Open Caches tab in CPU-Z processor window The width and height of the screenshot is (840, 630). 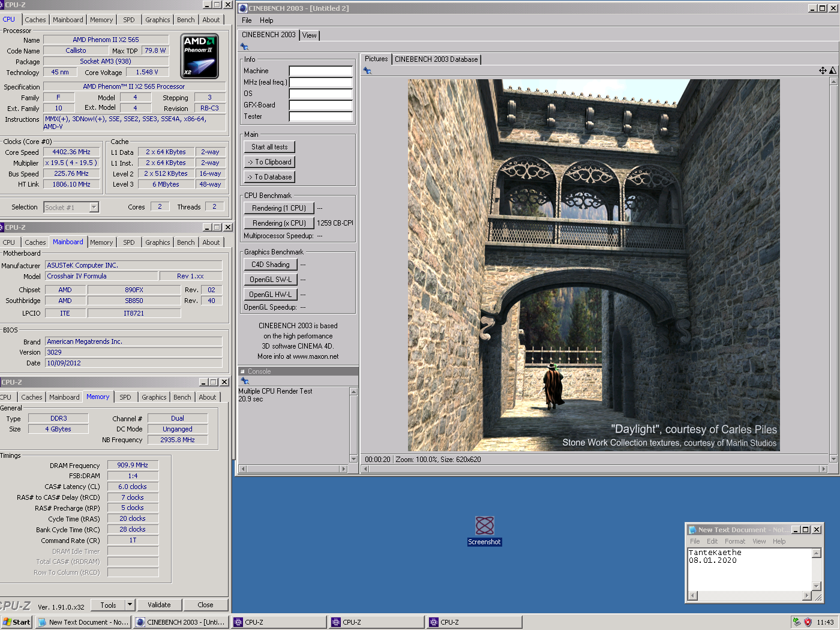tap(35, 20)
